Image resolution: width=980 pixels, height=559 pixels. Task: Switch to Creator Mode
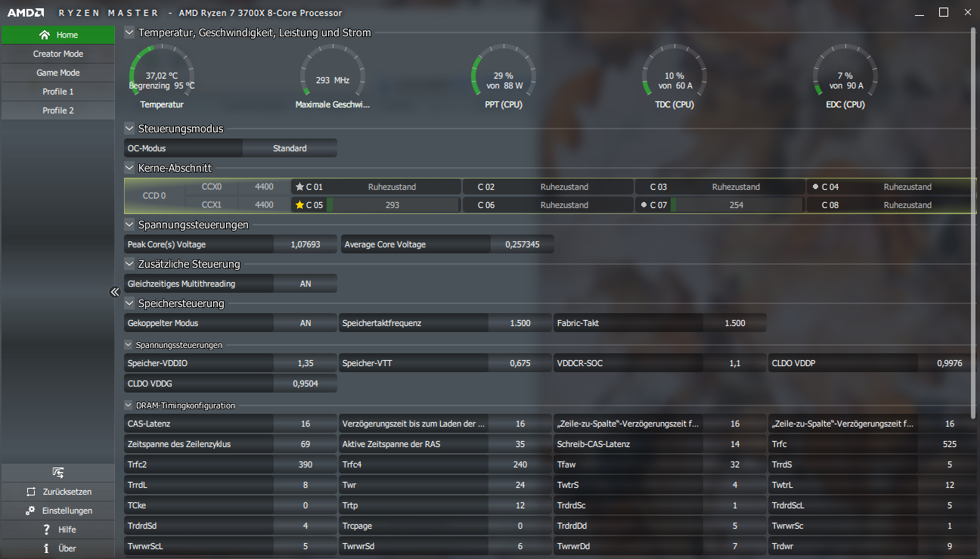(57, 54)
